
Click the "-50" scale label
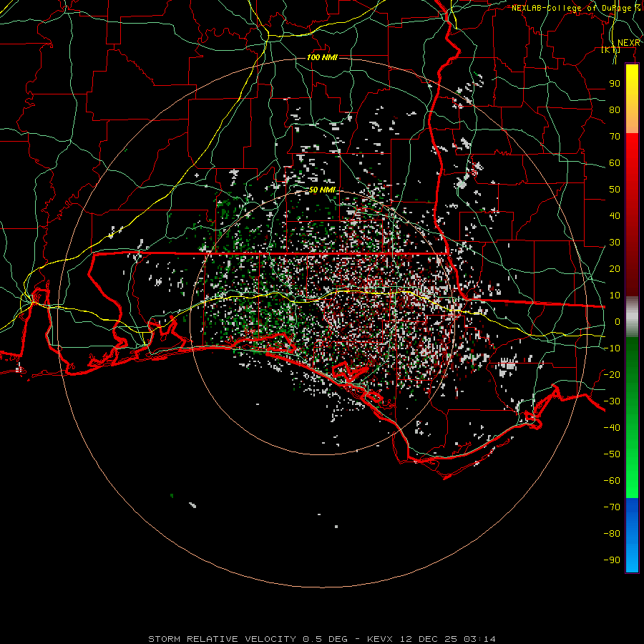(x=612, y=454)
